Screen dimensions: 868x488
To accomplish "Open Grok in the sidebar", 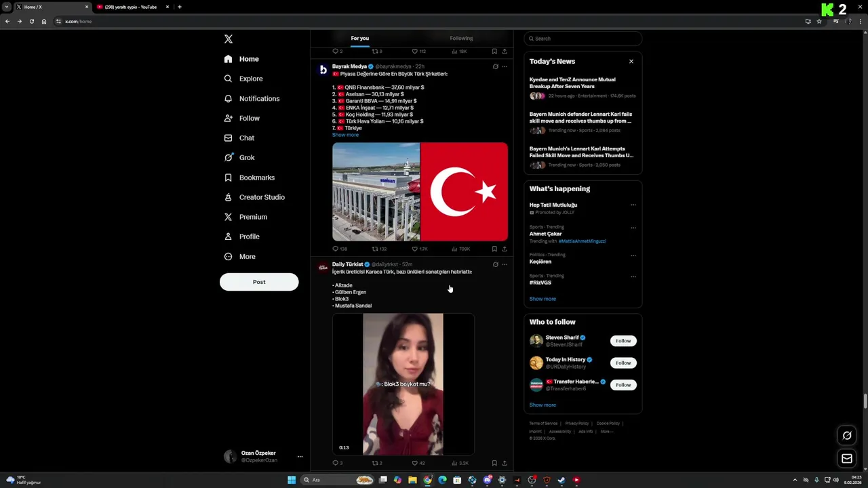I will click(239, 157).
